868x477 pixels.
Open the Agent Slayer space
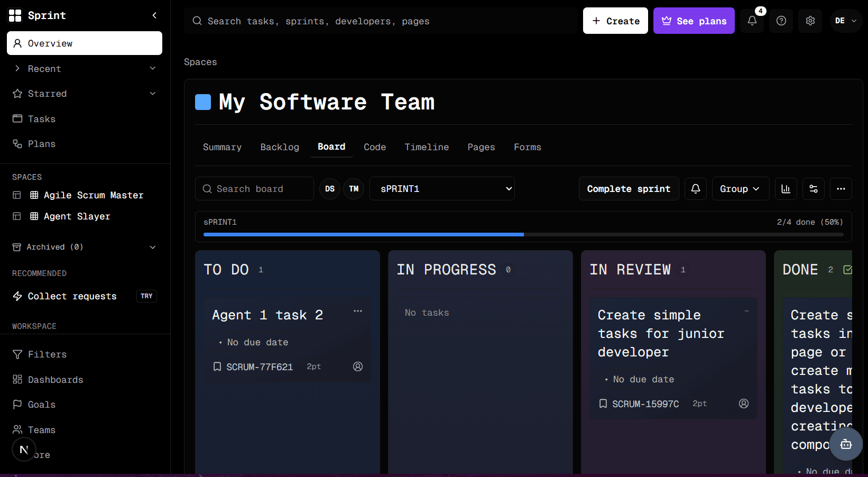click(70, 216)
